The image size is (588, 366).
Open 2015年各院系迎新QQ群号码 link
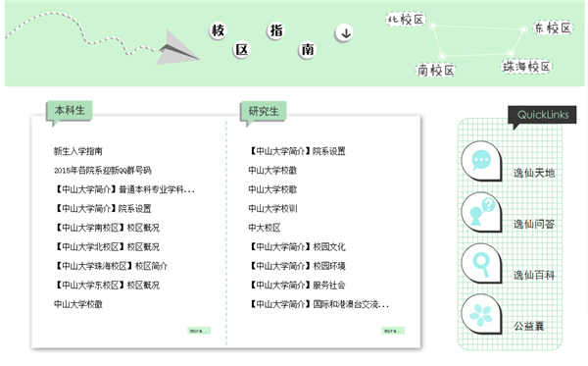click(102, 171)
